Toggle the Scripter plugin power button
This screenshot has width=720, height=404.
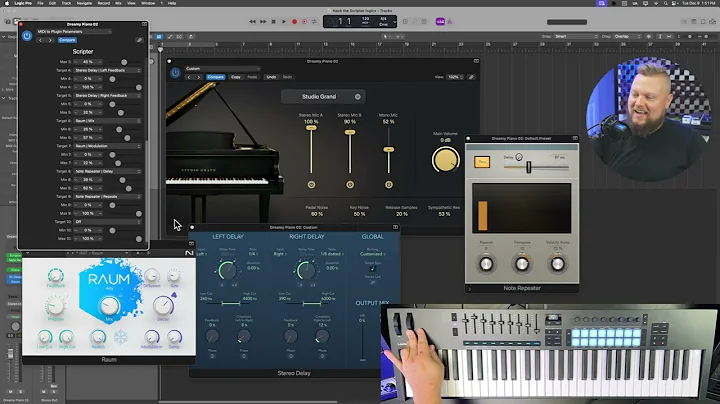tap(27, 36)
